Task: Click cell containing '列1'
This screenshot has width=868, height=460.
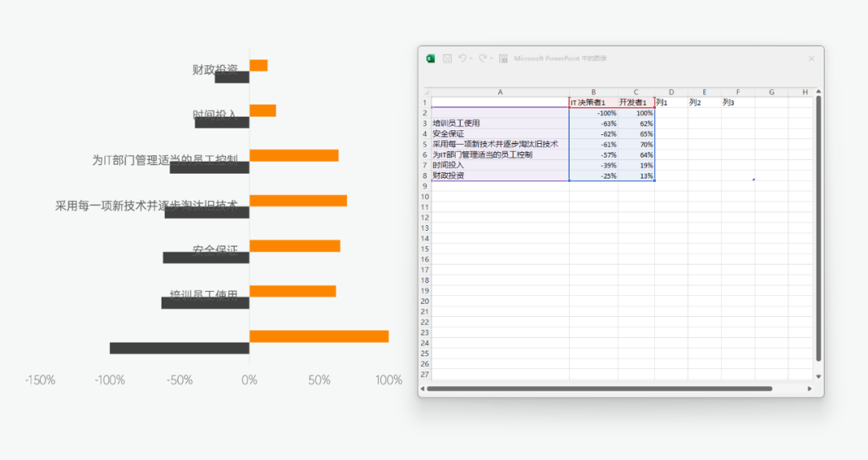Action: tap(671, 102)
